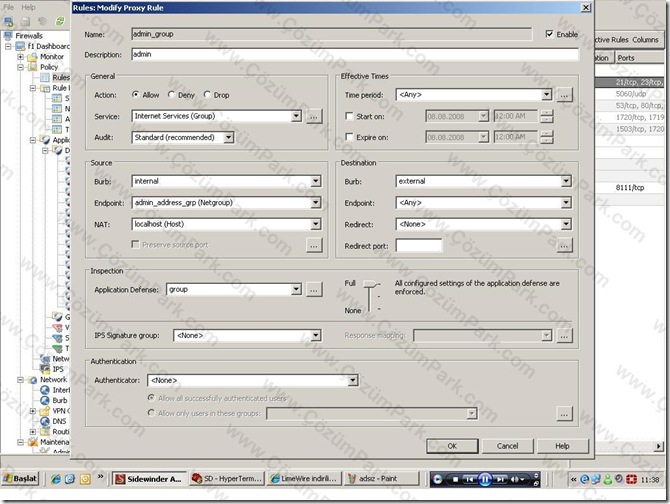The width and height of the screenshot is (670, 504).
Task: Select the Policy folder in the tree
Action: 49,67
